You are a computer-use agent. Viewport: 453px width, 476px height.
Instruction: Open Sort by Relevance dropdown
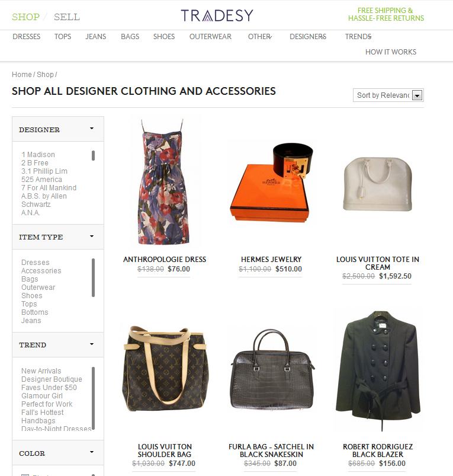click(x=388, y=95)
